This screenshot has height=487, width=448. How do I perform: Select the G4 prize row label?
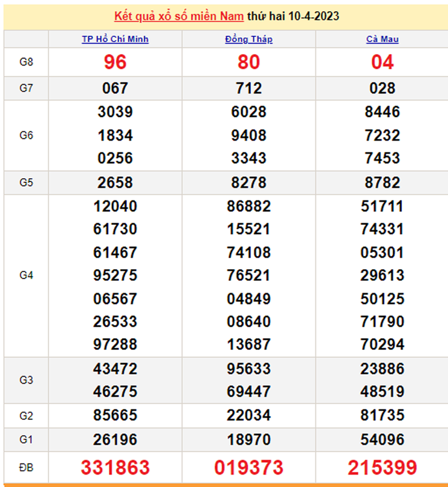tap(26, 275)
